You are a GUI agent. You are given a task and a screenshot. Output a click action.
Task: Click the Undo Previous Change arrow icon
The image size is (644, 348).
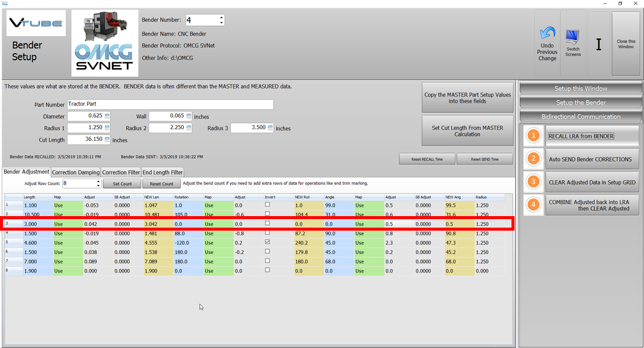(x=547, y=34)
